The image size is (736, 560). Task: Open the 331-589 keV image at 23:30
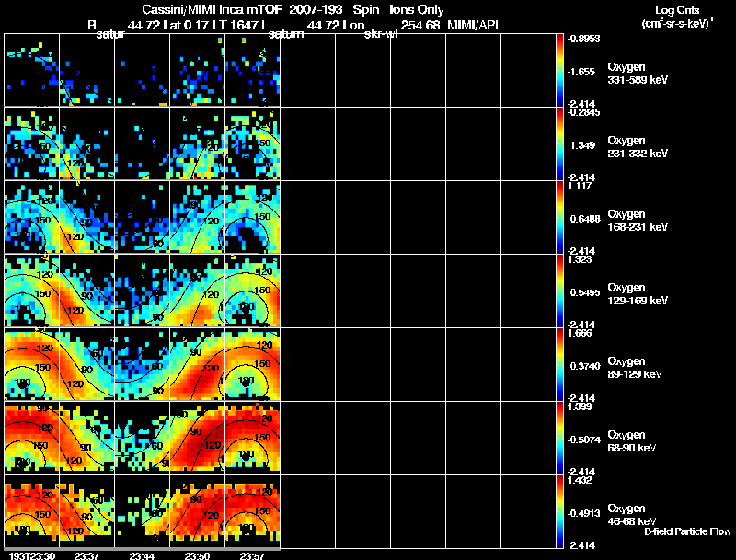click(x=31, y=70)
